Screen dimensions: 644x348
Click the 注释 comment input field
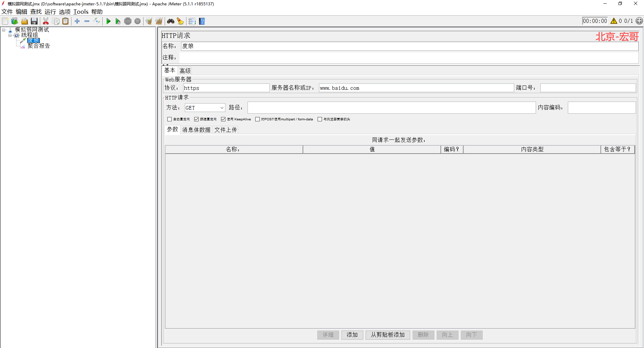point(409,58)
